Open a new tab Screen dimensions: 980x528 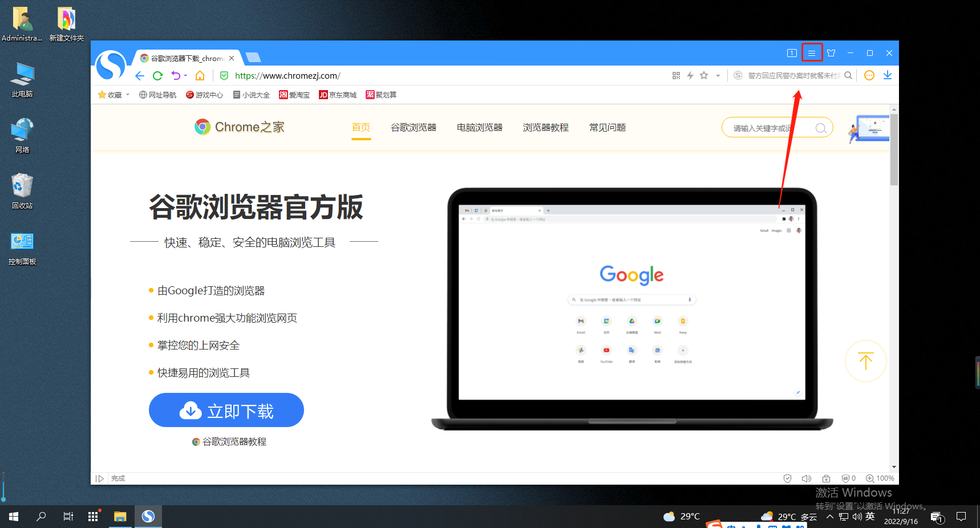pyautogui.click(x=253, y=57)
